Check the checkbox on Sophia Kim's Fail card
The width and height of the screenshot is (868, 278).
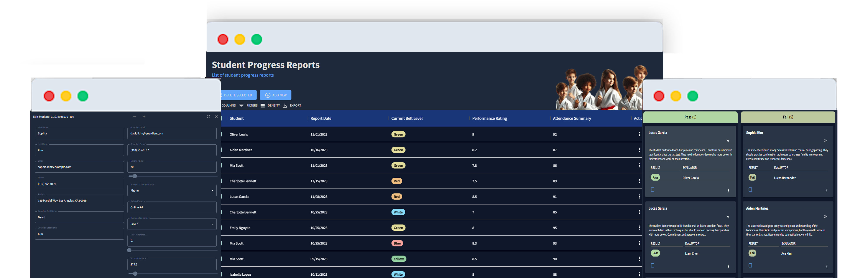click(x=750, y=190)
